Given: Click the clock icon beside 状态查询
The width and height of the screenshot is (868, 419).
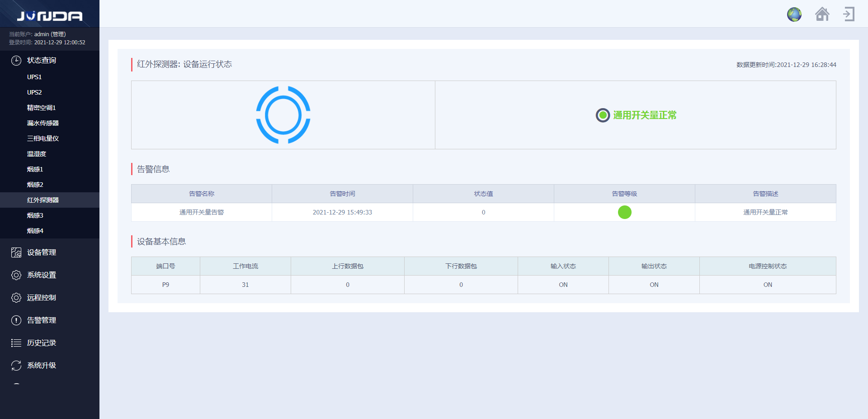Looking at the screenshot, I should point(16,61).
